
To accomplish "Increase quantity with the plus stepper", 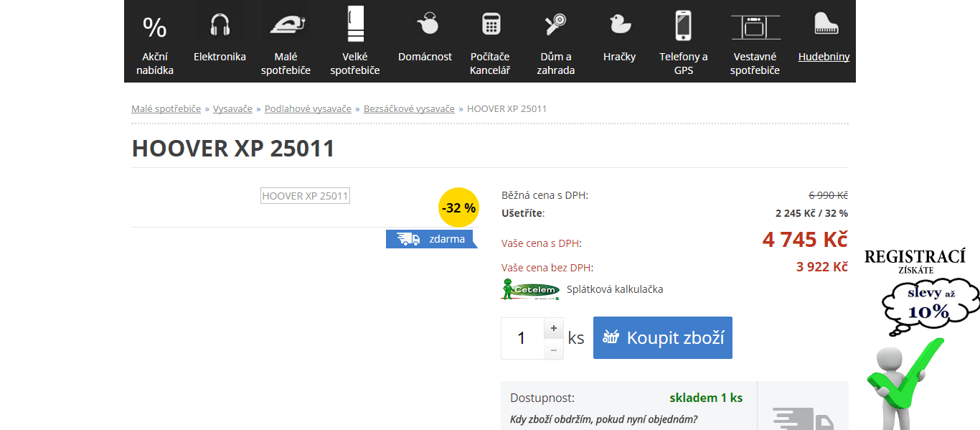I will (554, 328).
